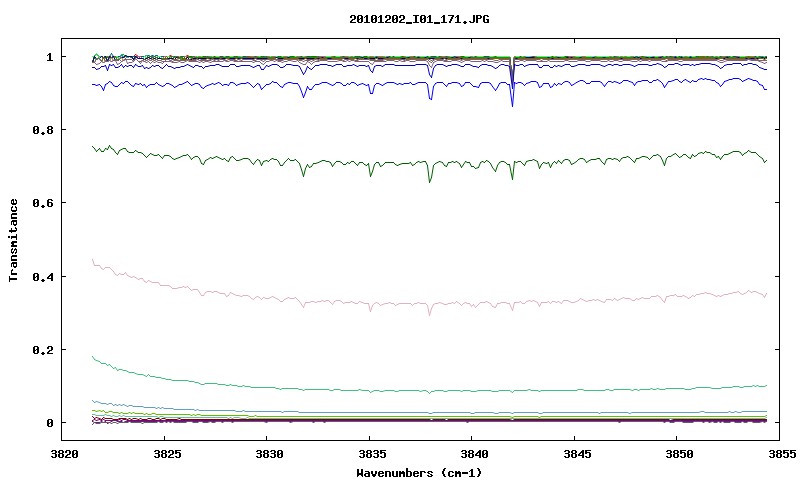Image resolution: width=800 pixels, height=480 pixels.
Task: Click the Transmittance y-axis label
Action: (x=13, y=240)
